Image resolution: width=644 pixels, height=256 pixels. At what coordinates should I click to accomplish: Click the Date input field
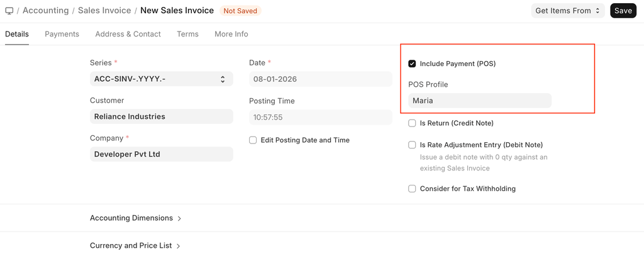coord(320,79)
